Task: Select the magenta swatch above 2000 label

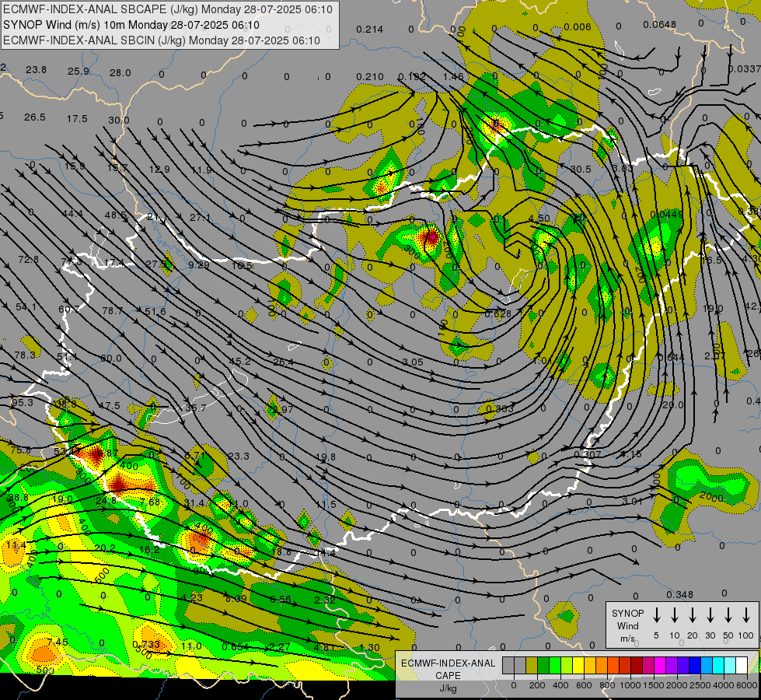Action: click(x=660, y=666)
